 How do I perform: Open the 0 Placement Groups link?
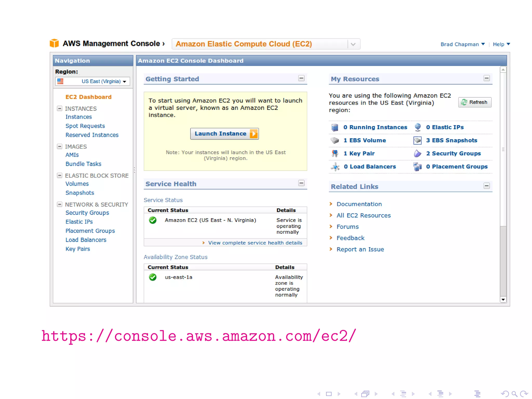coord(457,167)
